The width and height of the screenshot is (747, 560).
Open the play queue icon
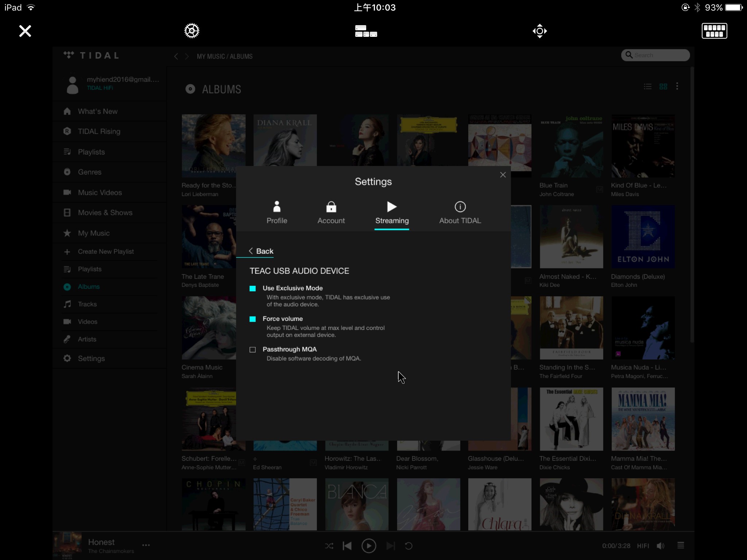pos(681,545)
